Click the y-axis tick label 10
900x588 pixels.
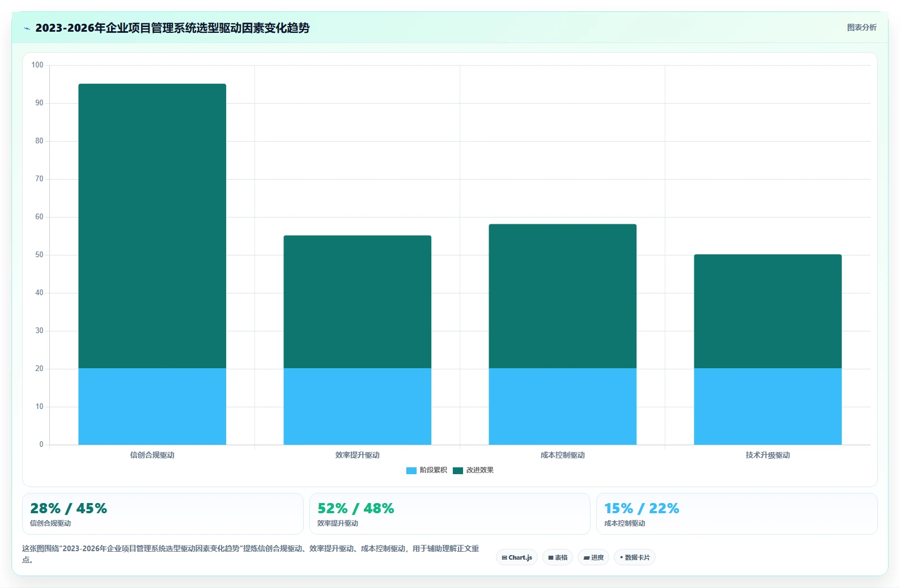[x=39, y=407]
